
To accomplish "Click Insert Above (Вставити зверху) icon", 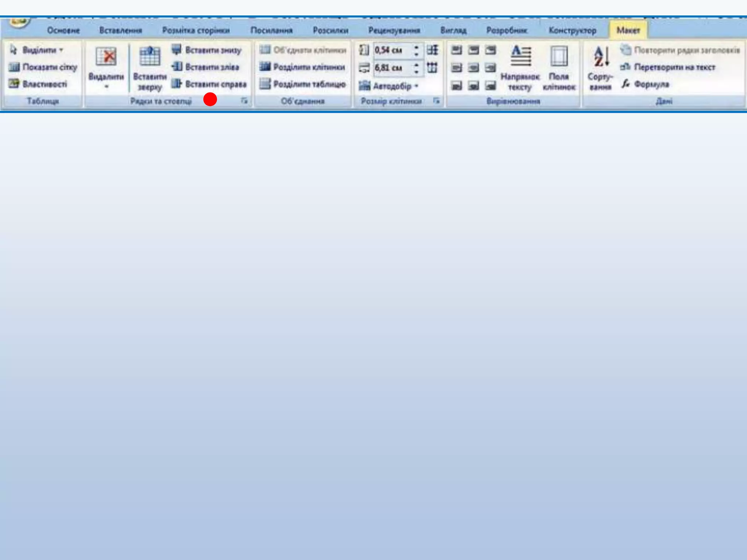I will pyautogui.click(x=150, y=57).
